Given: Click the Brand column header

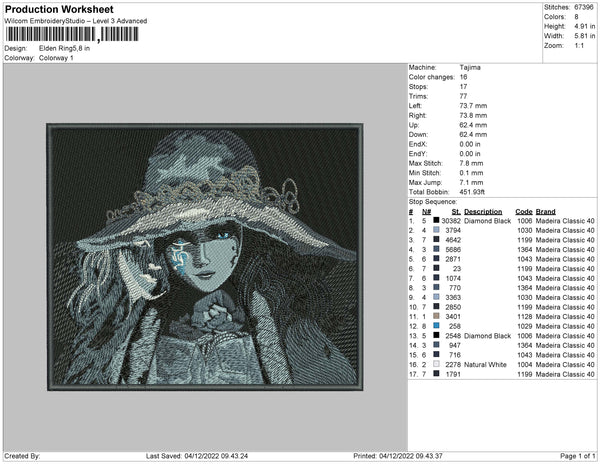Looking at the screenshot, I should (x=545, y=212).
